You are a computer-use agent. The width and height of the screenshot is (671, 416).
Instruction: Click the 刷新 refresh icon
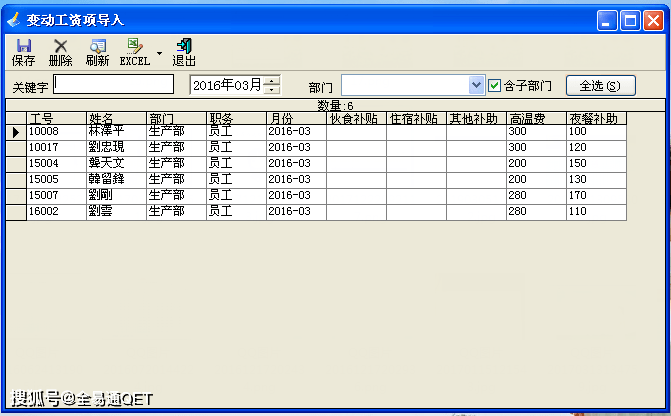point(98,46)
